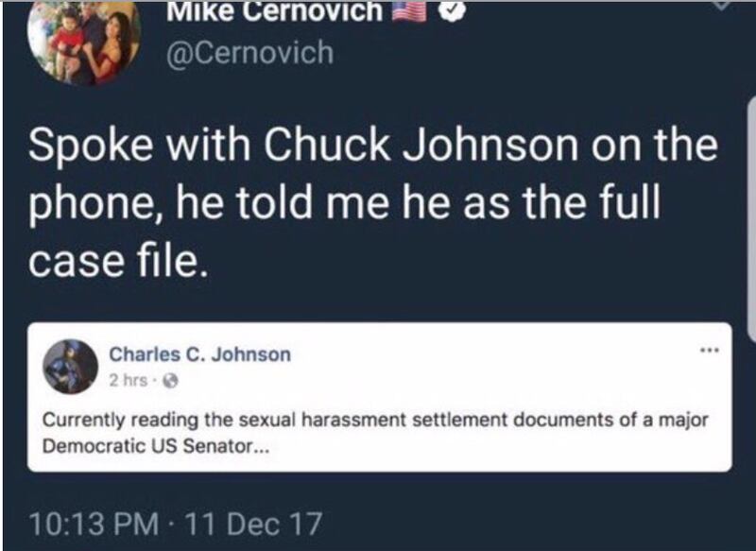756x551 pixels.
Task: Open the @Cernovich handle link
Action: [249, 52]
